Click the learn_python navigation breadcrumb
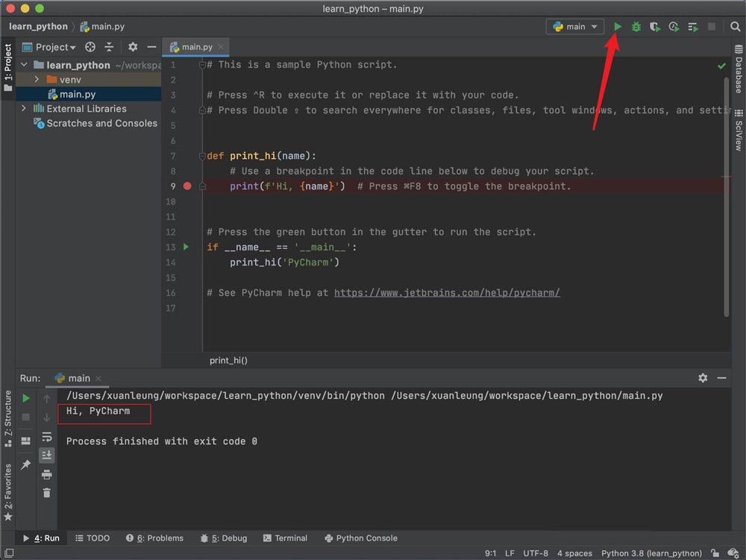 [x=38, y=27]
